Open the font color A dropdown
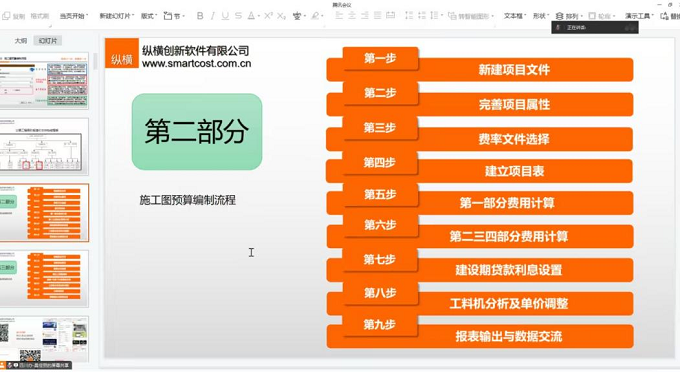This screenshot has height=372, width=680. [254, 16]
